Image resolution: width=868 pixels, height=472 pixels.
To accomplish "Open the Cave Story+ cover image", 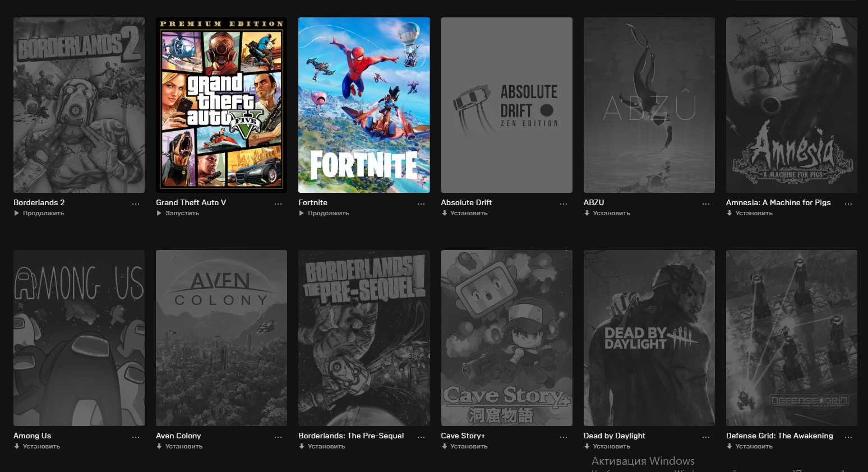I will (x=507, y=338).
